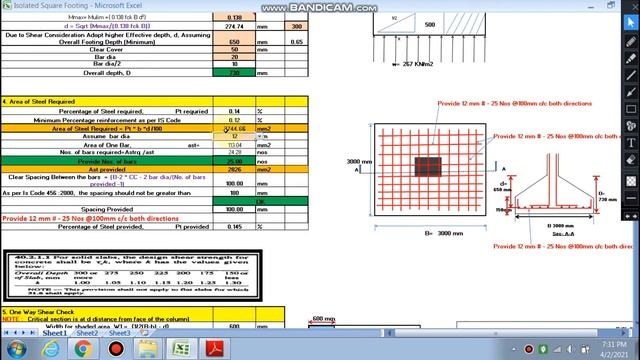Click the red recording tray icon
Image resolution: width=640 pixels, height=360 pixels.
pyautogui.click(x=529, y=349)
